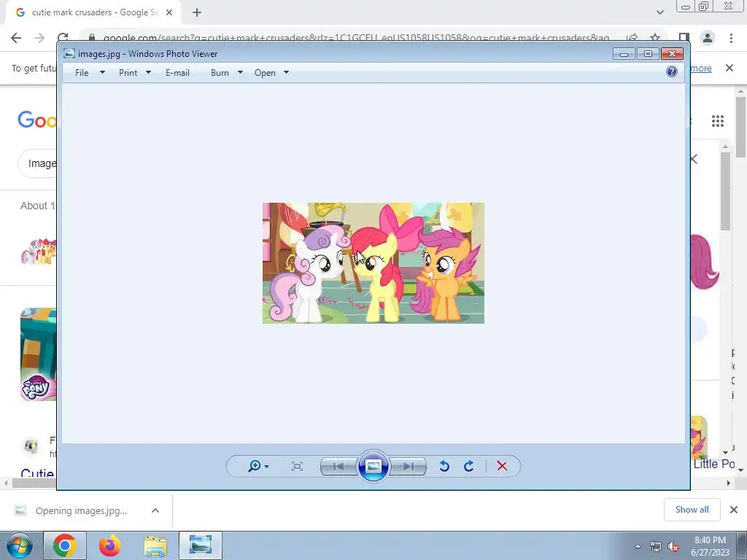Viewport: 747px width, 560px height.
Task: Reload the page in Chrome
Action: pos(63,38)
